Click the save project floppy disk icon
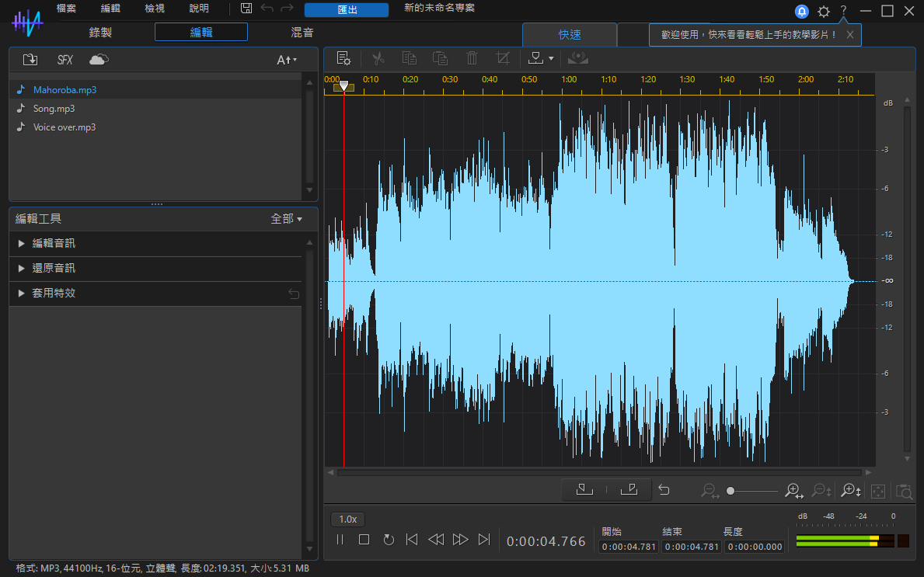The height and width of the screenshot is (577, 924). [246, 9]
